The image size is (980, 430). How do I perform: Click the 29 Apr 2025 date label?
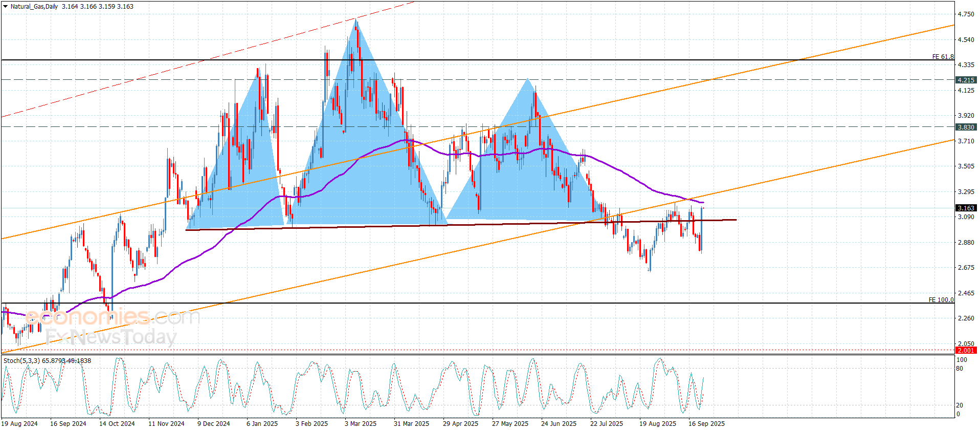point(461,423)
